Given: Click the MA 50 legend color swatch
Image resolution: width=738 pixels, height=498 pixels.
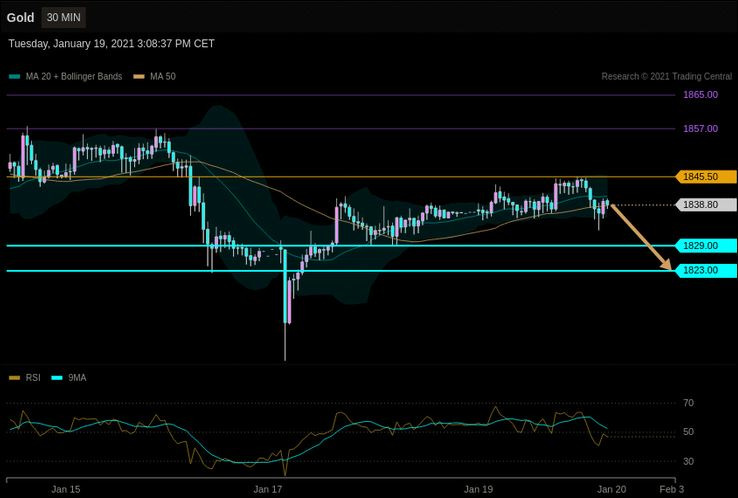Looking at the screenshot, I should (139, 77).
